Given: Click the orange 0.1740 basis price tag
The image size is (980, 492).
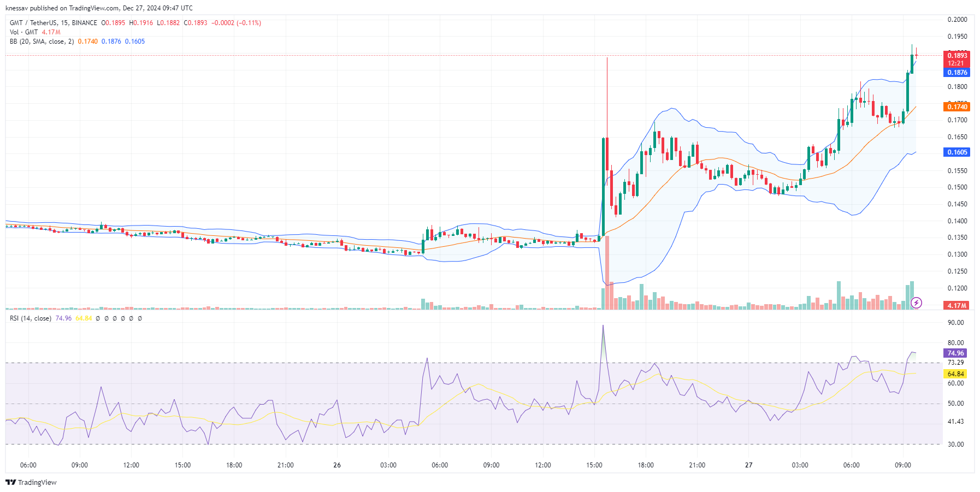Looking at the screenshot, I should tap(957, 107).
